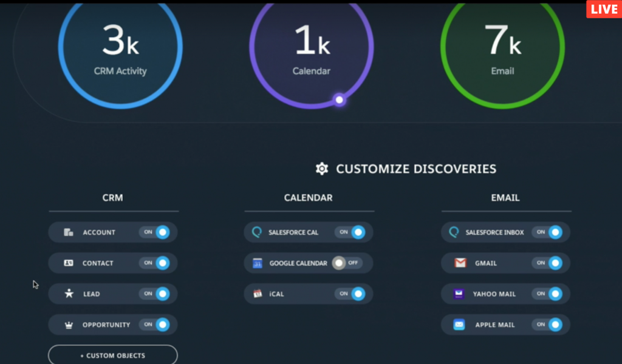
Task: Disable the Apple Mail toggle
Action: [x=547, y=325]
